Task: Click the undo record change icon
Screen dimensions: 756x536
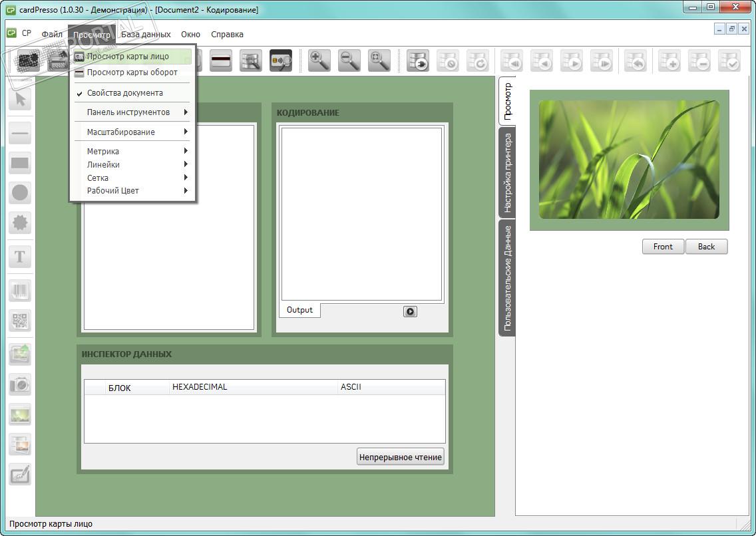Action: (636, 61)
